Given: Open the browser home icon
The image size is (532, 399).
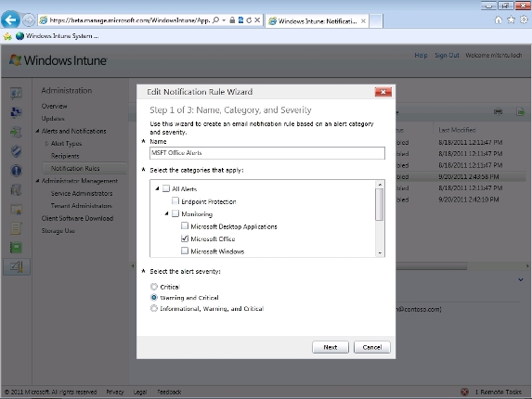Looking at the screenshot, I should click(x=498, y=20).
